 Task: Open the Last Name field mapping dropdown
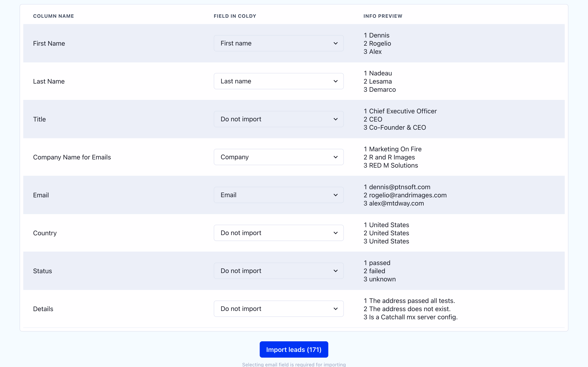tap(278, 81)
